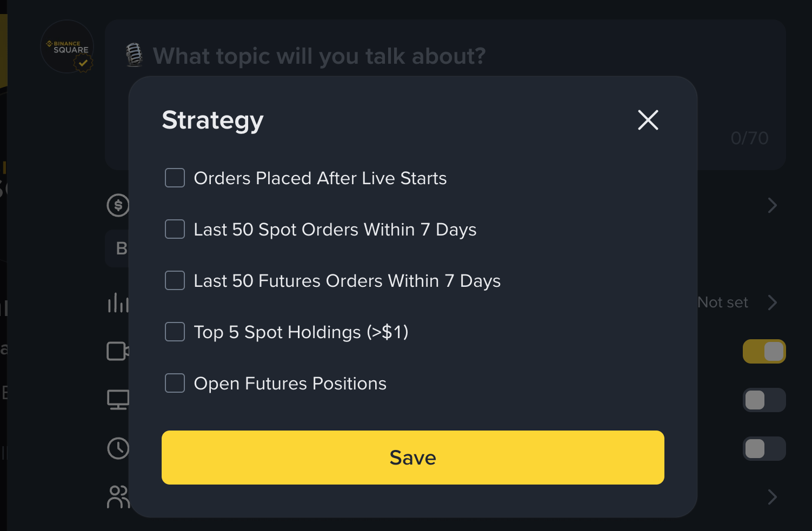
Task: Close the Strategy dialog with the X
Action: tap(648, 120)
